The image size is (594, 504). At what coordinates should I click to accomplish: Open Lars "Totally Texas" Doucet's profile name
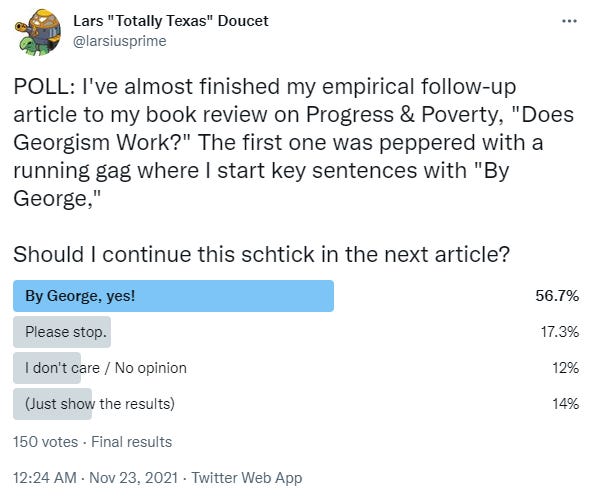coord(171,21)
